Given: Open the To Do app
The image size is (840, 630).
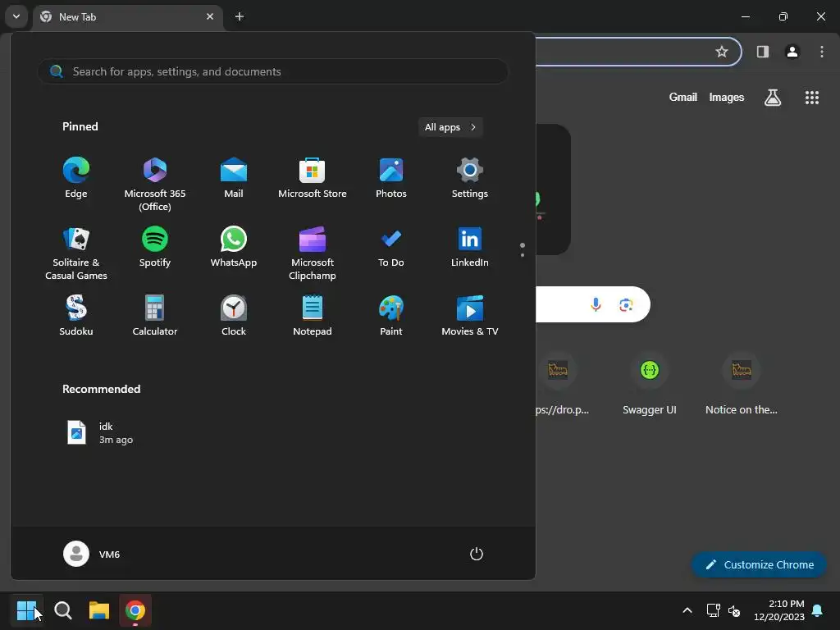Looking at the screenshot, I should (x=391, y=248).
